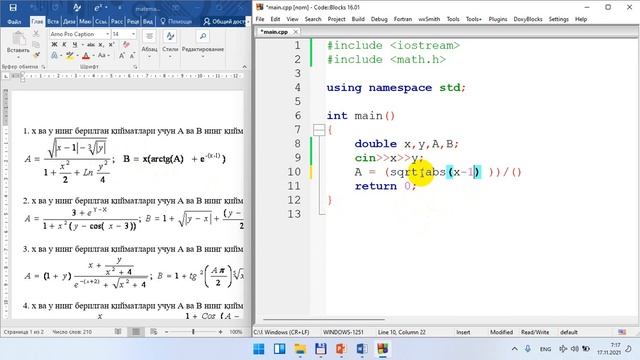Image resolution: width=640 pixels, height=360 pixels.
Task: Select web layout view in Word status bar
Action: tap(153, 332)
